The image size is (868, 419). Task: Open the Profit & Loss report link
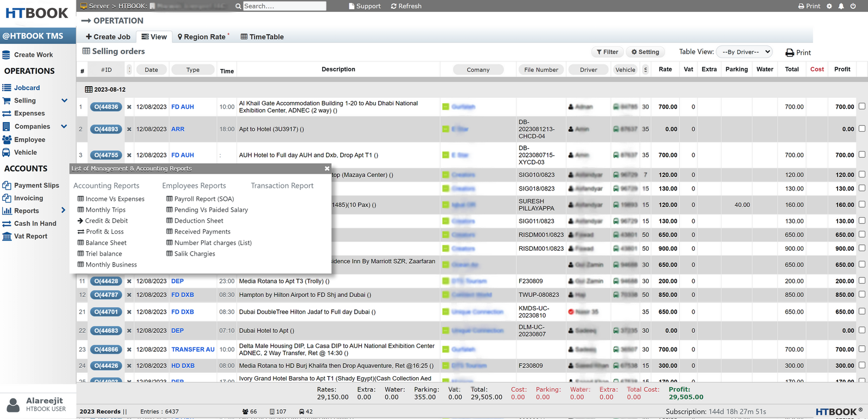pyautogui.click(x=104, y=232)
